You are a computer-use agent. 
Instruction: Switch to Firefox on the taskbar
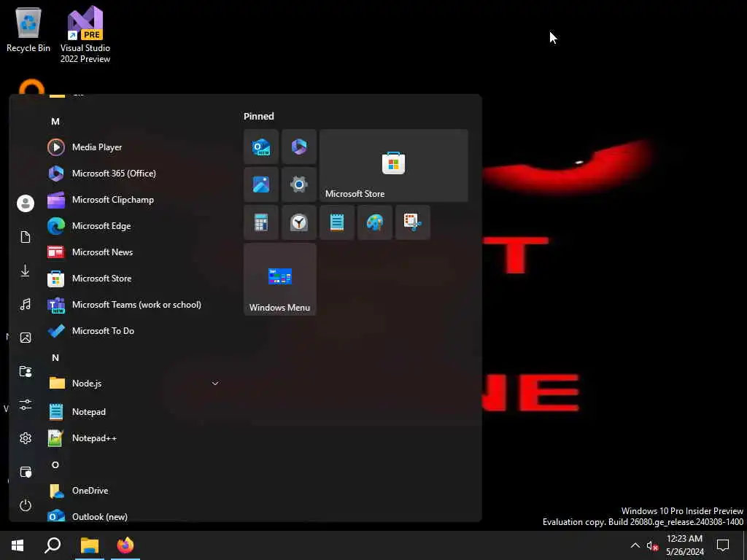(125, 545)
